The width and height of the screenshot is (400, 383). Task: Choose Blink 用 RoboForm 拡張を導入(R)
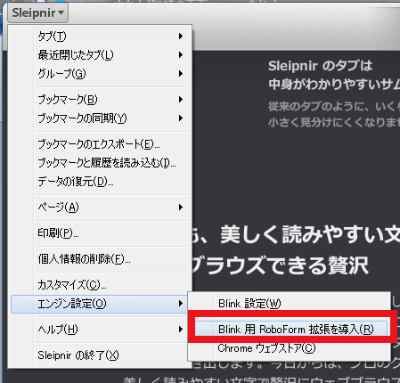[291, 329]
